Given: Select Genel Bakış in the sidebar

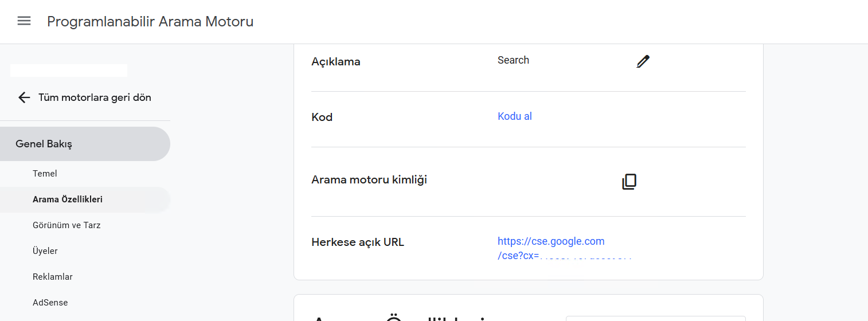Looking at the screenshot, I should (85, 144).
